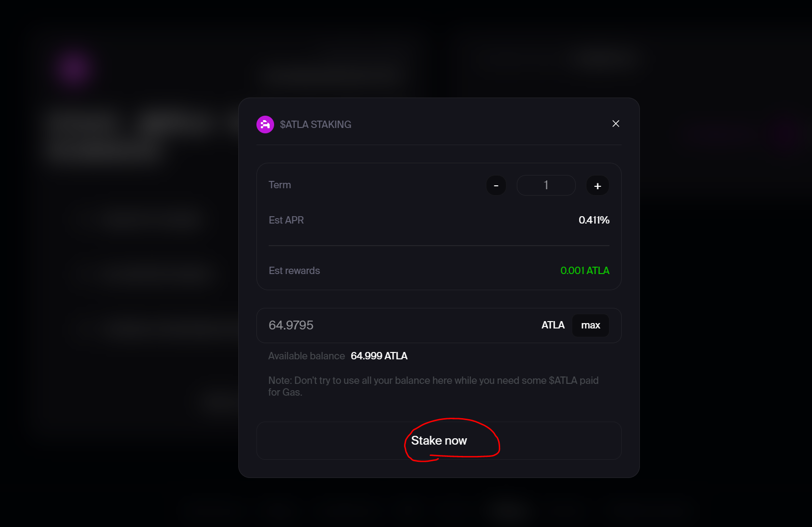The height and width of the screenshot is (527, 812).
Task: Click the Est APR label
Action: pyautogui.click(x=286, y=220)
